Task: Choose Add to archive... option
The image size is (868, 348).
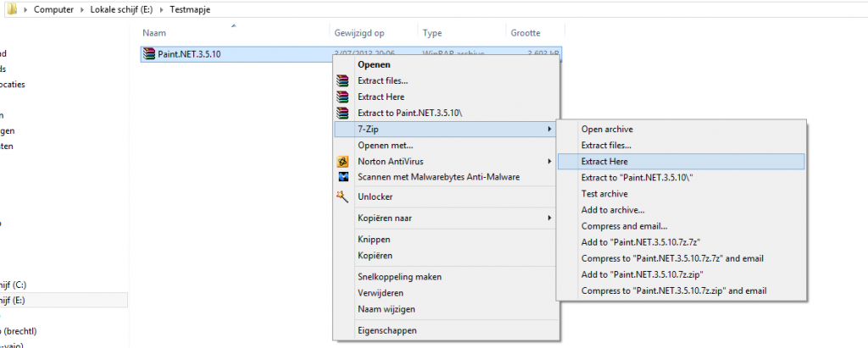Action: (x=681, y=210)
